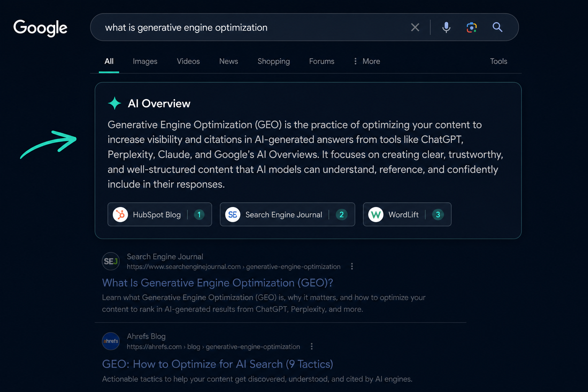The height and width of the screenshot is (392, 588).
Task: Click snippet 'Actionable tactics to help your content'
Action: click(257, 379)
